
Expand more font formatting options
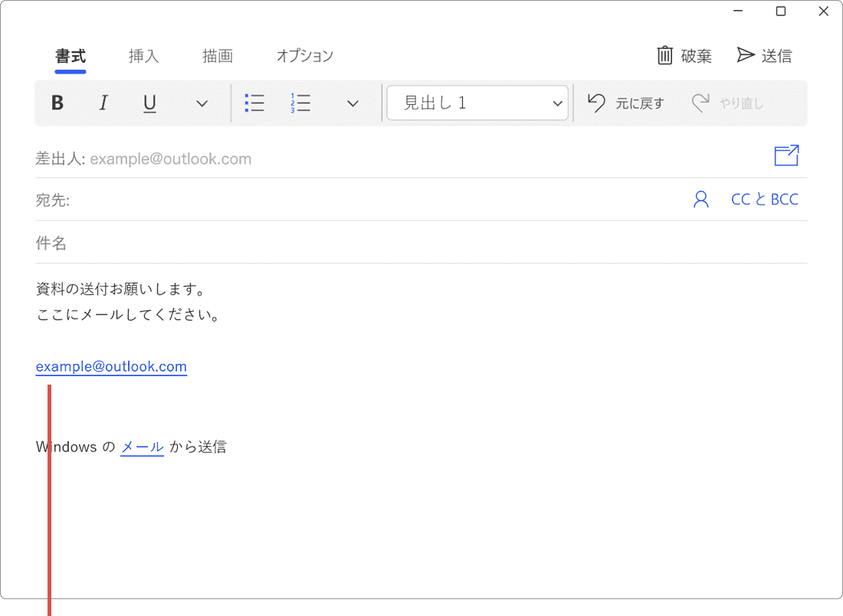click(x=202, y=103)
